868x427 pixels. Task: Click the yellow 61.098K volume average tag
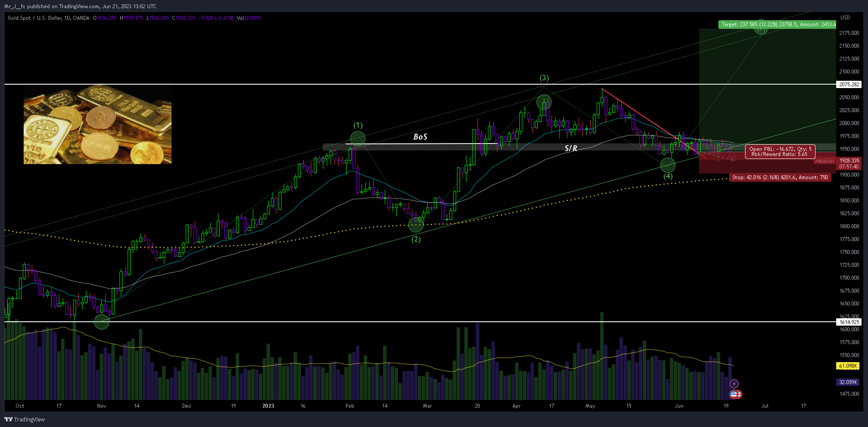(848, 366)
